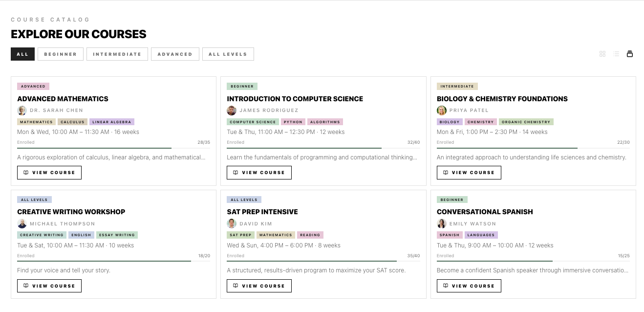Image resolution: width=644 pixels, height=312 pixels.
Task: Click the Organic Chemistry tag
Action: point(526,122)
